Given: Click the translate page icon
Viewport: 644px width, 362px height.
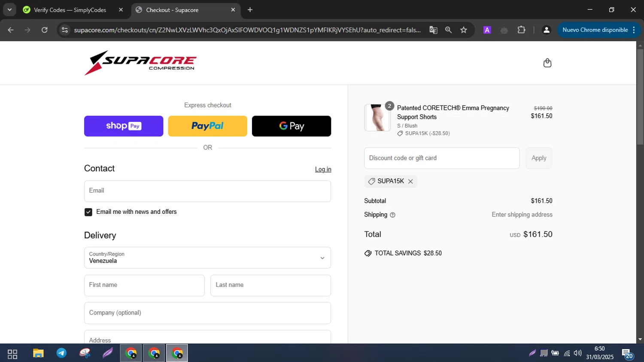Looking at the screenshot, I should point(433,30).
